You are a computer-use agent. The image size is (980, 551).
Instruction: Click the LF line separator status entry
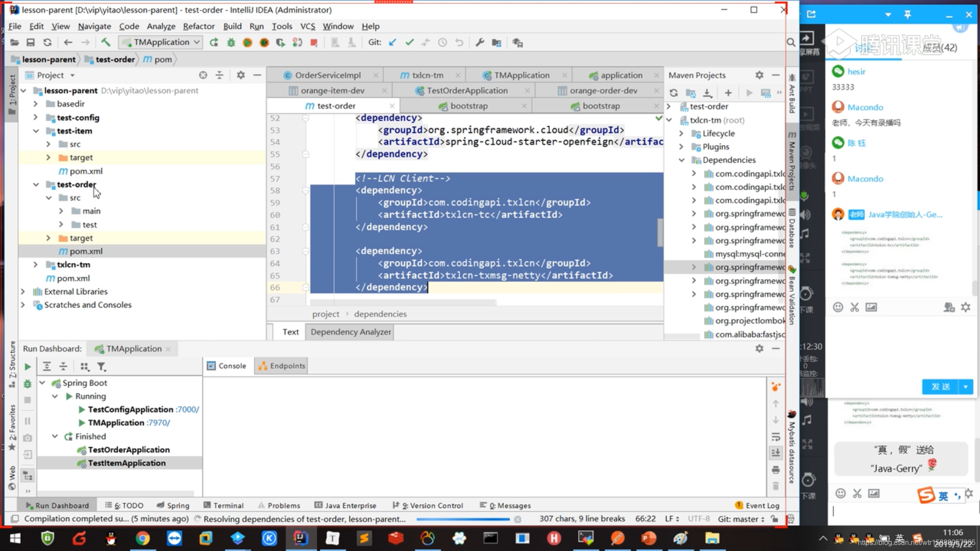[x=672, y=519]
